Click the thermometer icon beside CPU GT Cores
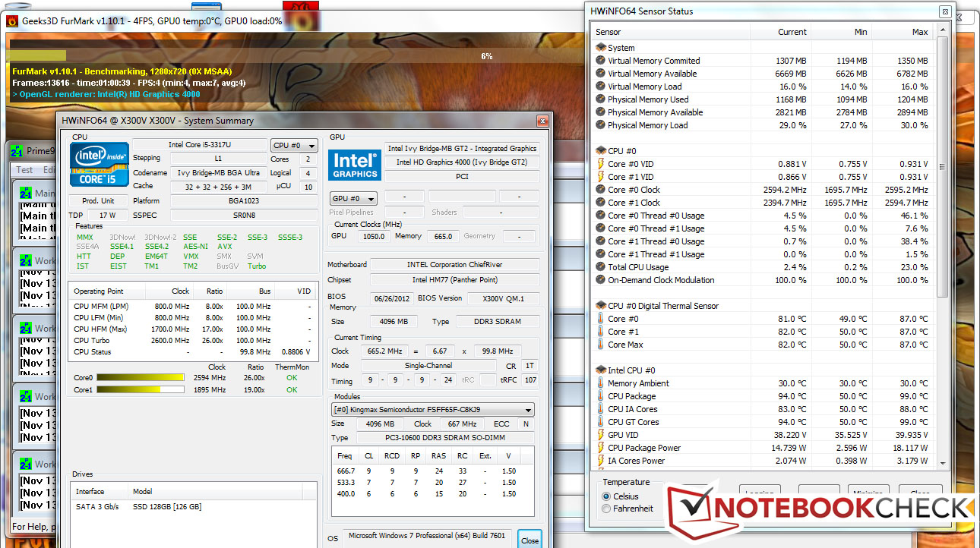Image resolution: width=980 pixels, height=548 pixels. (x=601, y=422)
